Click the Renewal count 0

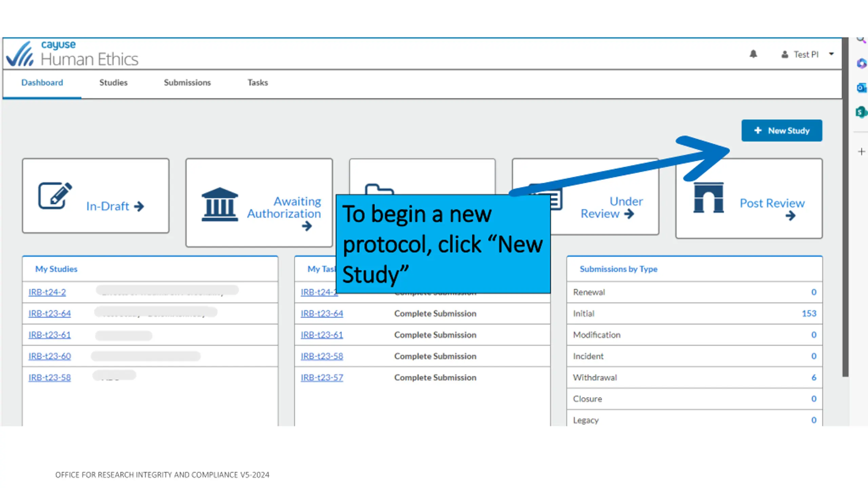(x=814, y=292)
